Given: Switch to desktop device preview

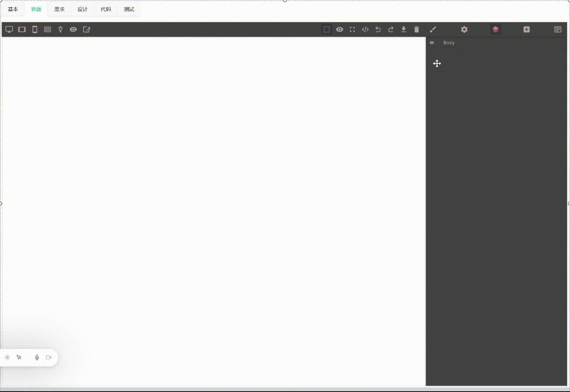Looking at the screenshot, I should pyautogui.click(x=9, y=29).
